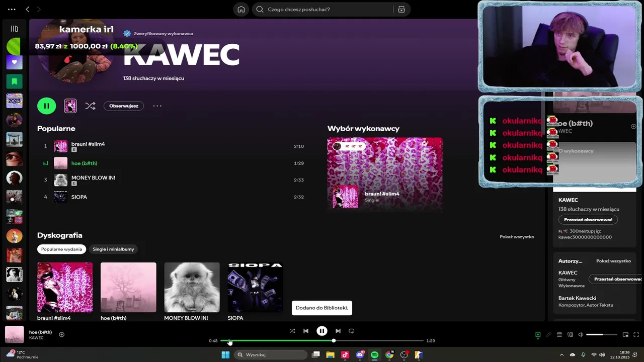This screenshot has width=644, height=362.
Task: Open lyrics with the microphone icon
Action: 548,334
